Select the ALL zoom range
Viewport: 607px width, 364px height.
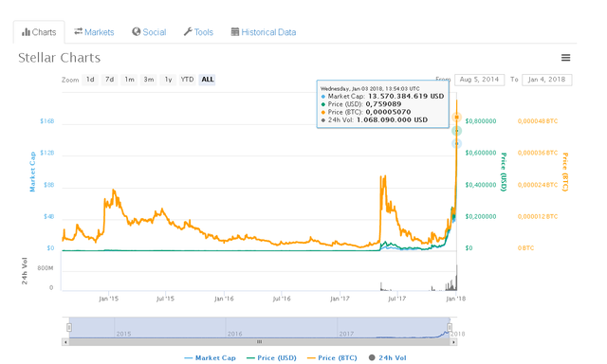207,80
